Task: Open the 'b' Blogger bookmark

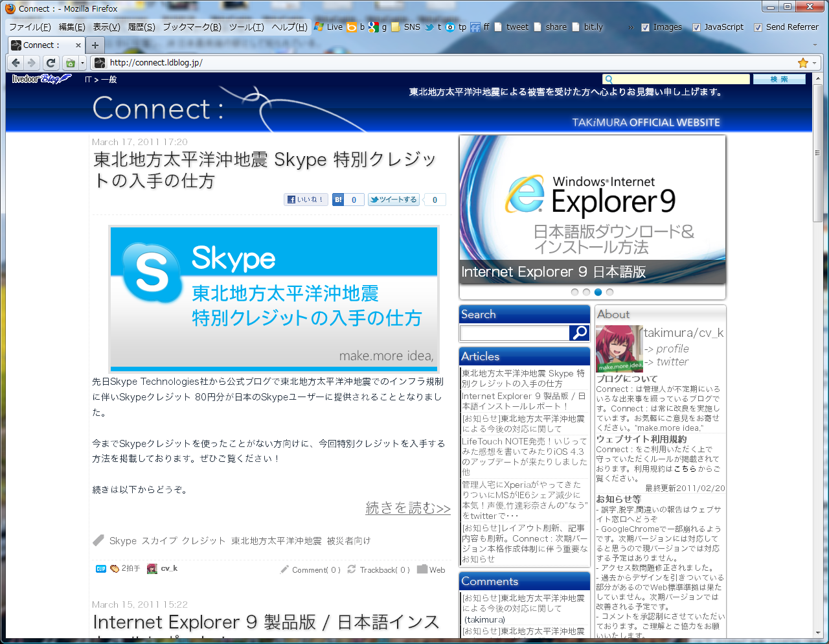Action: tap(356, 27)
